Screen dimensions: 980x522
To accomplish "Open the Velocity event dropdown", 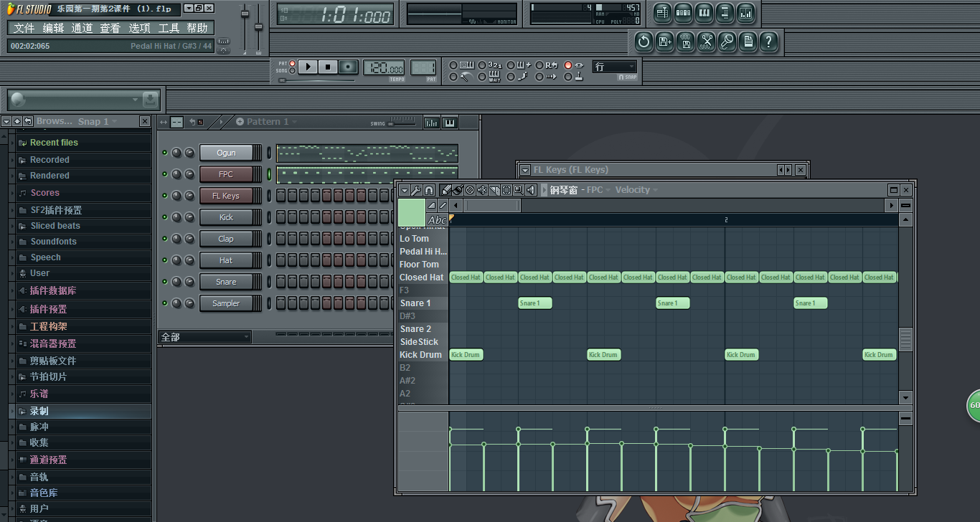I will coord(636,190).
